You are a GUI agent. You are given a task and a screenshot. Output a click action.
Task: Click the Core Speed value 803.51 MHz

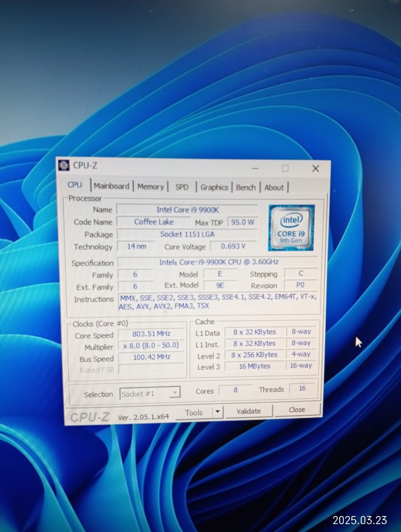click(x=151, y=334)
